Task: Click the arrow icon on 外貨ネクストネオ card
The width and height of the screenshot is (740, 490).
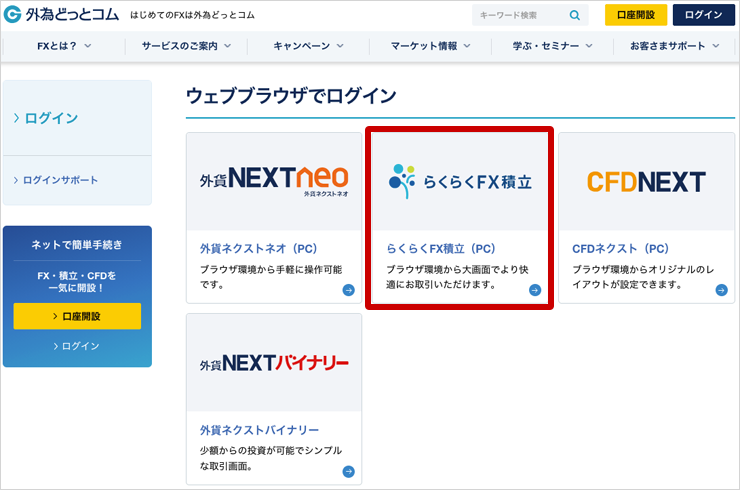Action: (x=348, y=290)
